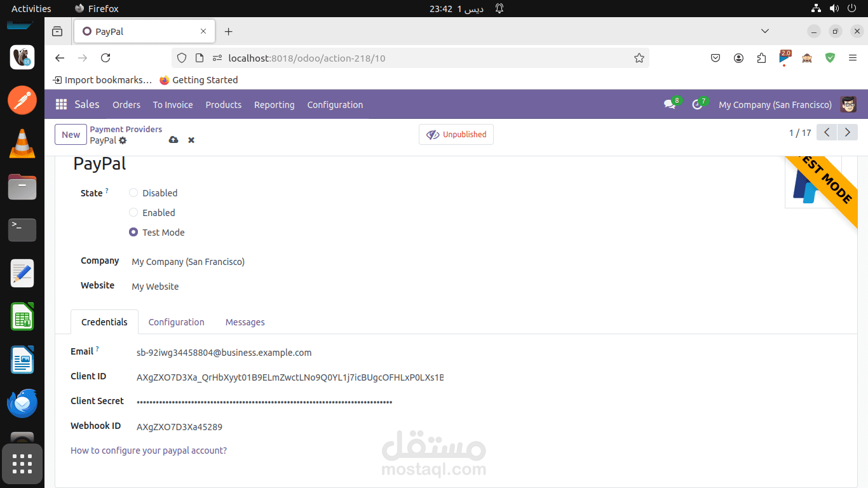Go to the previous record arrow
The width and height of the screenshot is (868, 488).
pos(827,132)
